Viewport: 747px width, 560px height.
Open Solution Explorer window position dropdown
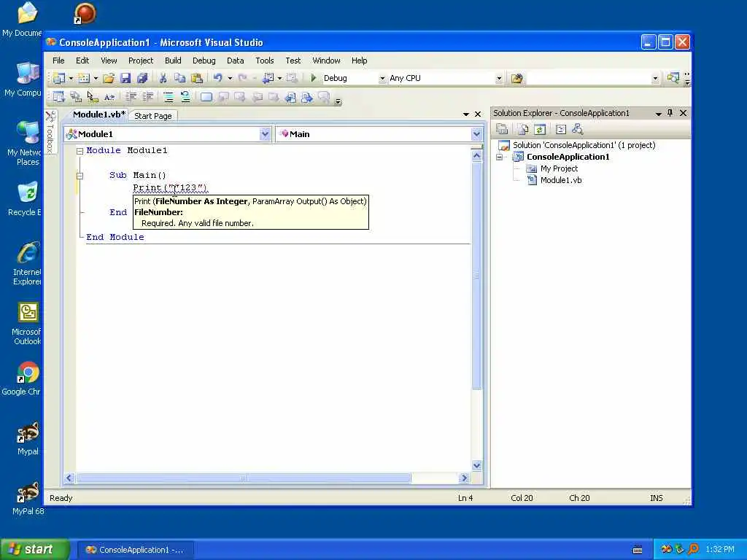tap(658, 113)
